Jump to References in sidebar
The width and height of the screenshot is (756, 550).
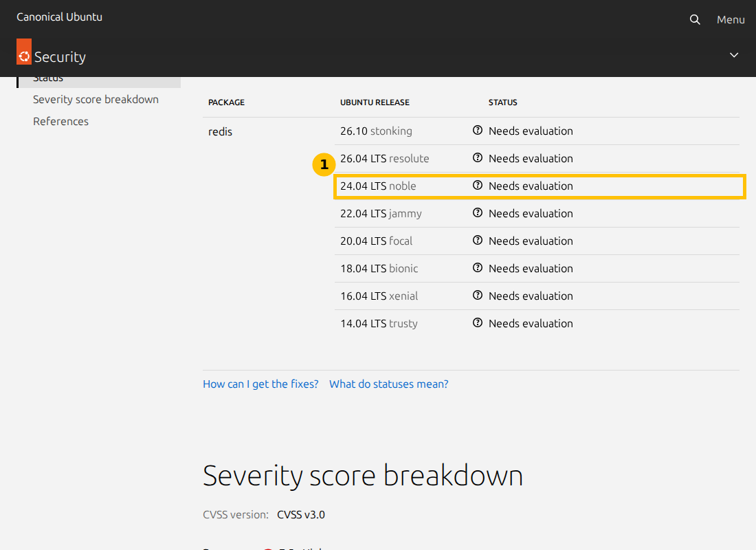(x=60, y=122)
